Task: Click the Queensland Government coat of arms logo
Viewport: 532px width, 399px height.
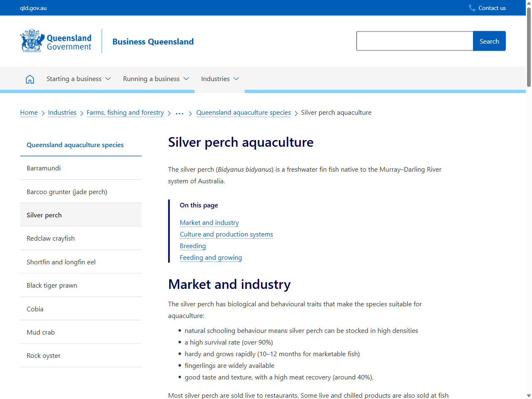Action: tap(31, 40)
